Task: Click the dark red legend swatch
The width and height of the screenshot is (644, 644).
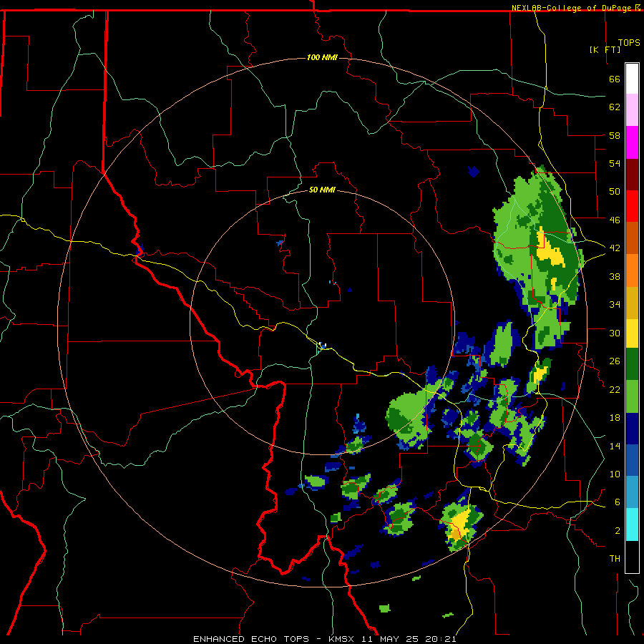Action: pyautogui.click(x=632, y=174)
